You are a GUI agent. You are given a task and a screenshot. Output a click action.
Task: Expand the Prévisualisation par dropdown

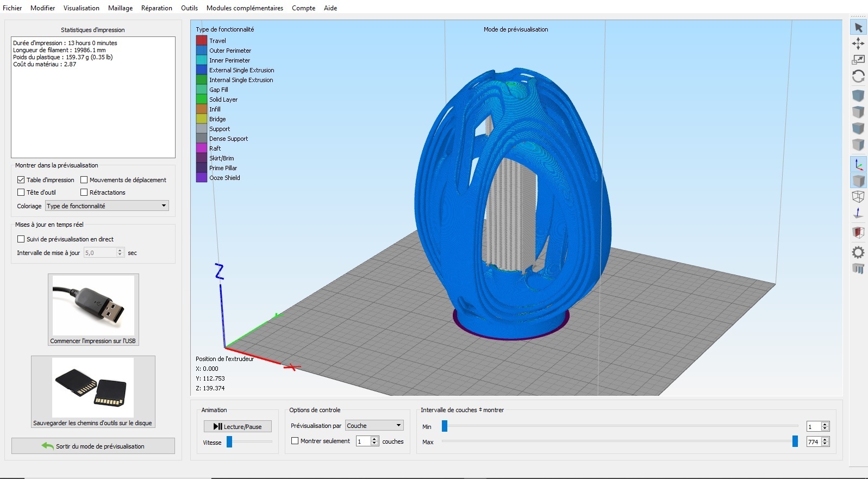click(374, 426)
